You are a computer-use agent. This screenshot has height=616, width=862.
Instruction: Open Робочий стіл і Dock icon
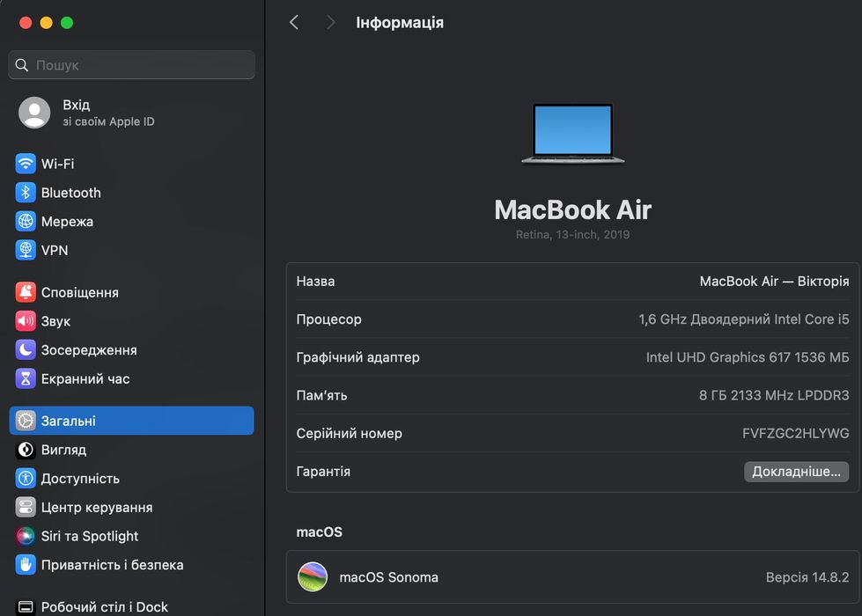click(26, 606)
